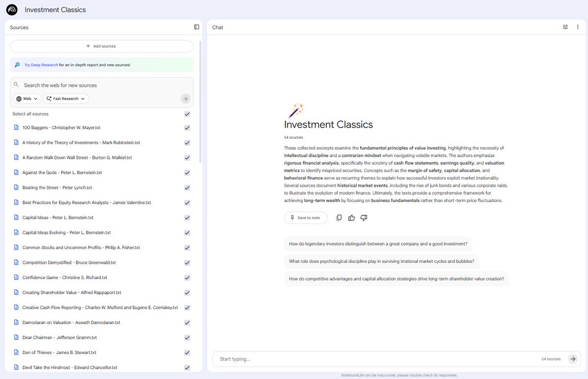Click the Against the Gods document icon

point(16,173)
